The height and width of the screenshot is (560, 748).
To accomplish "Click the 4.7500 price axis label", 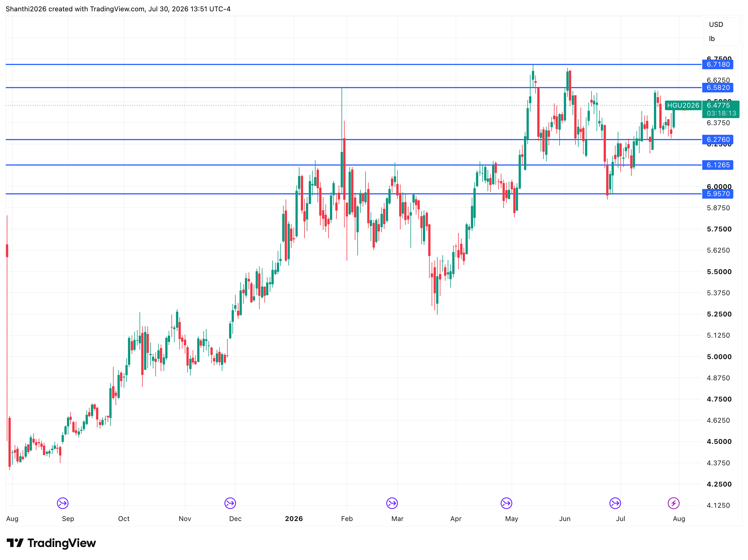I will point(719,399).
